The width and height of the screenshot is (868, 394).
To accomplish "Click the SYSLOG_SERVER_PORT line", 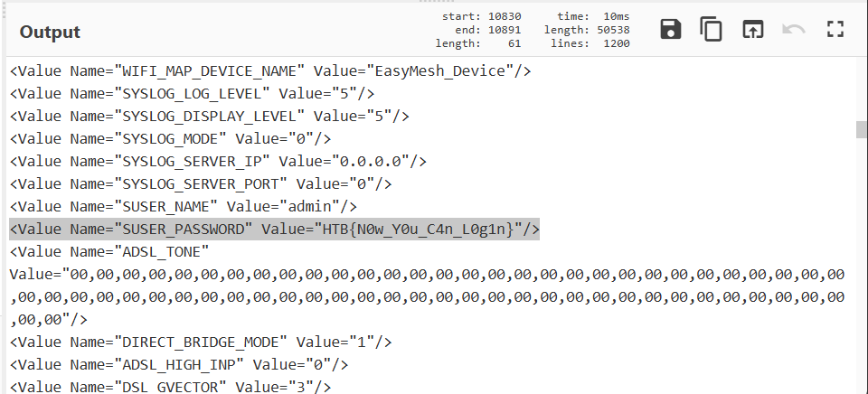I will click(201, 183).
